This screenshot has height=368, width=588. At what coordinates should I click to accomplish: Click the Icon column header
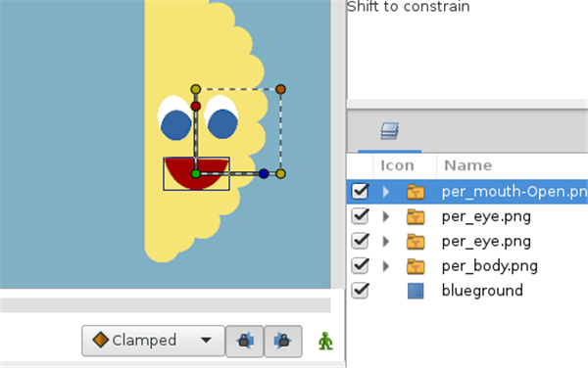pyautogui.click(x=397, y=165)
